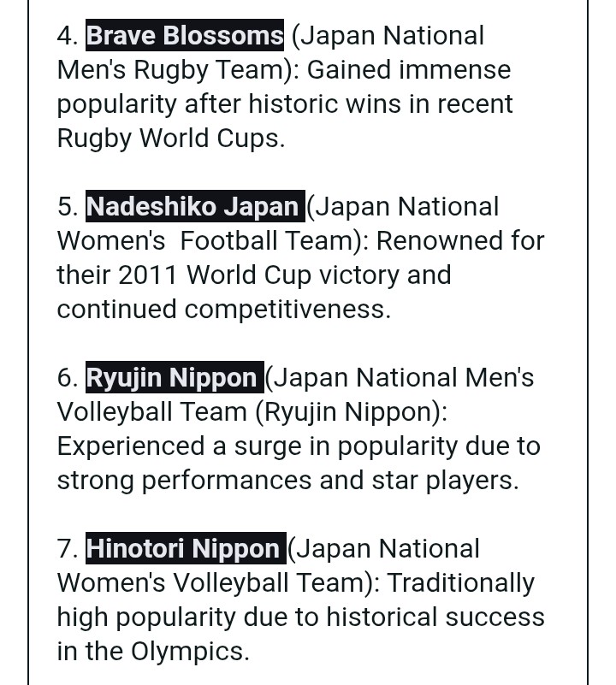Click the word "Olympics"
Viewport: 616px width, 685px height.
[189, 651]
